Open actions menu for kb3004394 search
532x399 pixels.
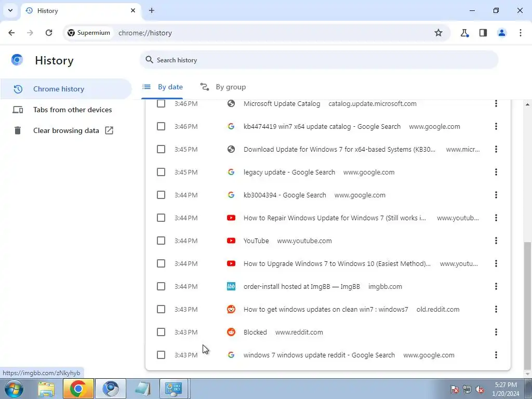(x=496, y=195)
